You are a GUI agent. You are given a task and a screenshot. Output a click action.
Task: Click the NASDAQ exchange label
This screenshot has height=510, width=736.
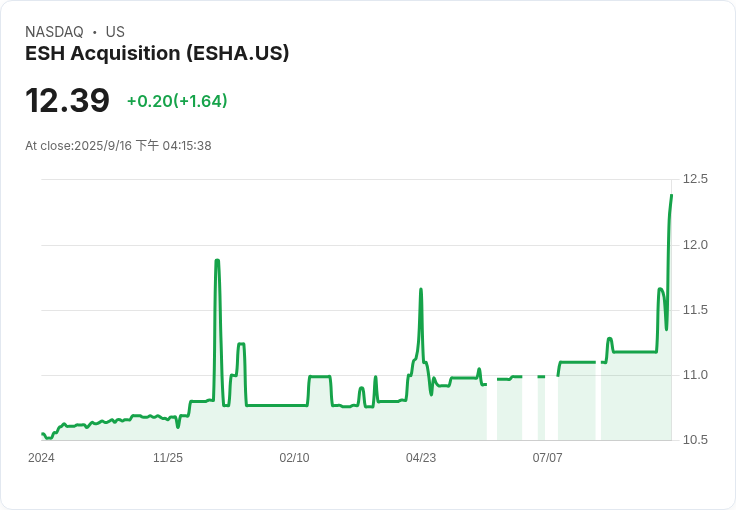click(x=54, y=32)
